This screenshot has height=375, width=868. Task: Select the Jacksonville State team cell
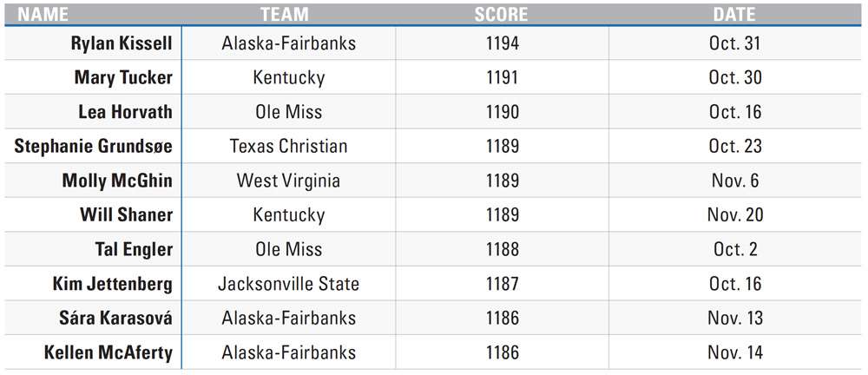coord(288,284)
